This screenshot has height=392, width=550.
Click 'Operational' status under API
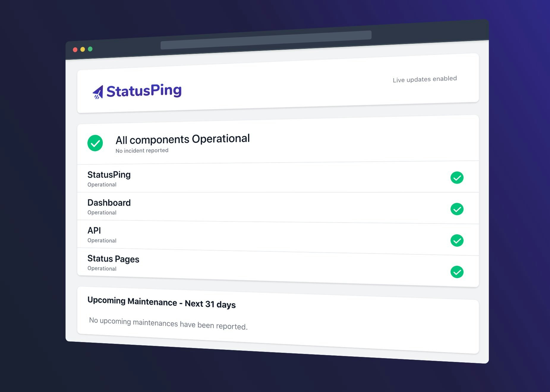pyautogui.click(x=102, y=241)
